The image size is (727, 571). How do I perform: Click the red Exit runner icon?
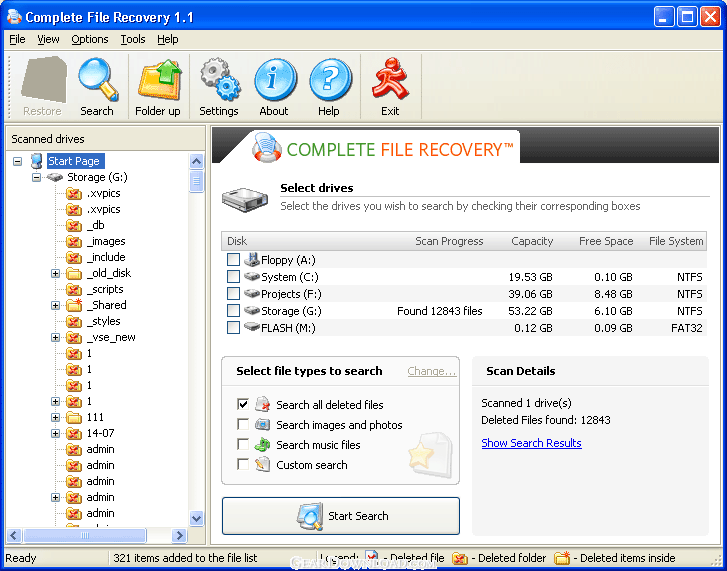pos(390,79)
